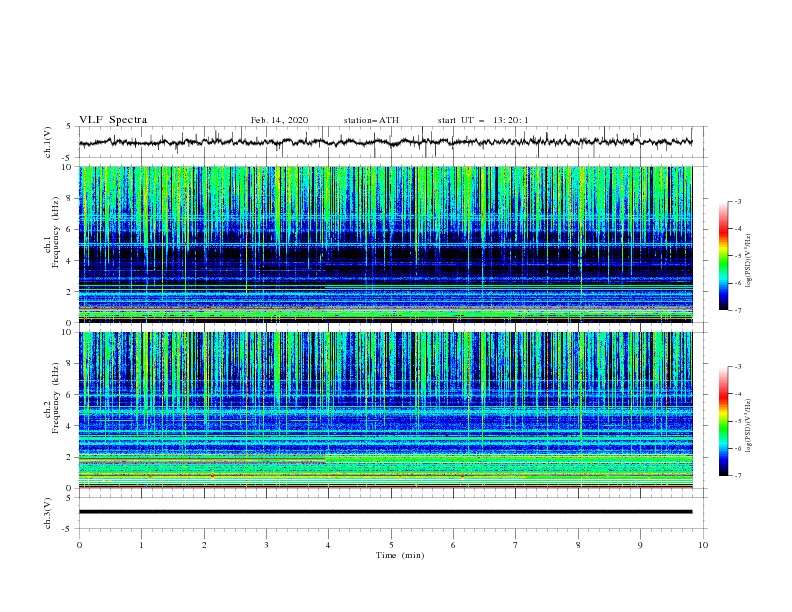Click the "-5" label on the ch.2 color bar
The image size is (792, 612).
coord(737,421)
